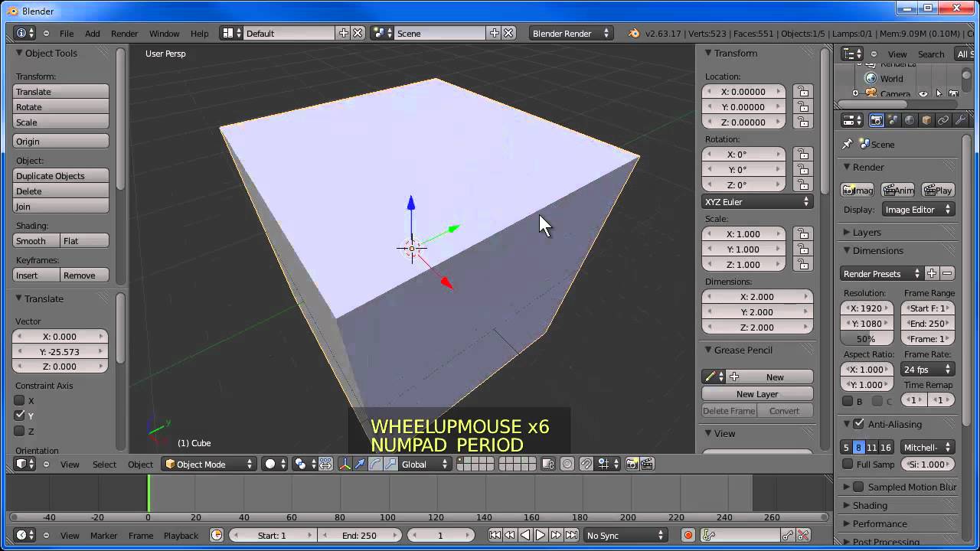Open the outliner editor type selector
This screenshot has height=551, width=980.
click(x=852, y=54)
